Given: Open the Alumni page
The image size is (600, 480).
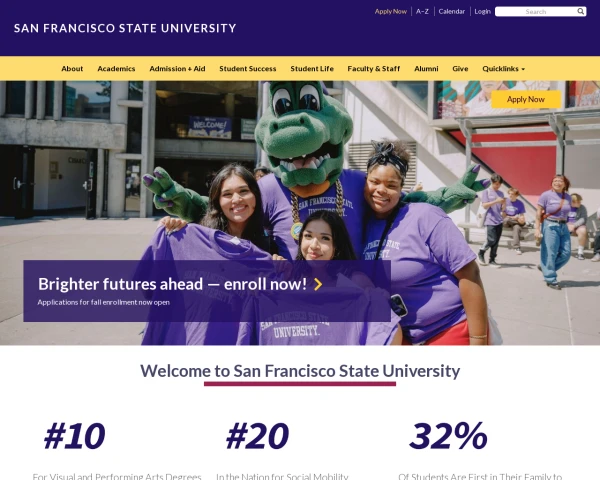Looking at the screenshot, I should click(x=426, y=68).
